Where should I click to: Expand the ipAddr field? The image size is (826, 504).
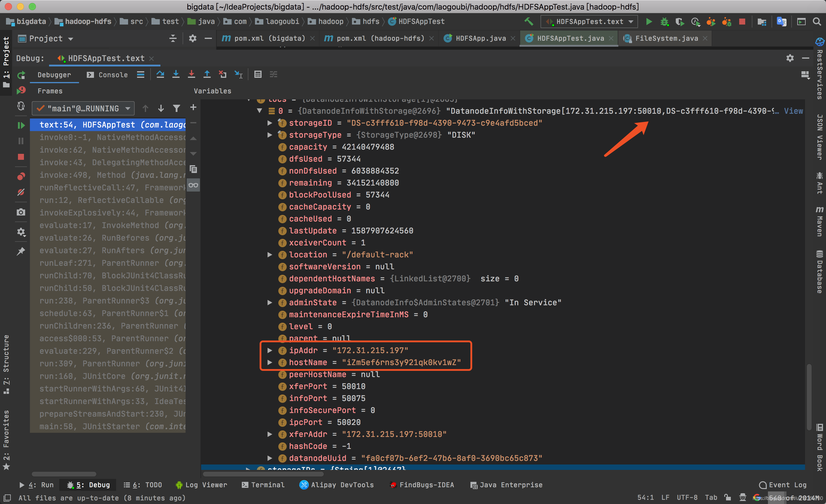[270, 350]
